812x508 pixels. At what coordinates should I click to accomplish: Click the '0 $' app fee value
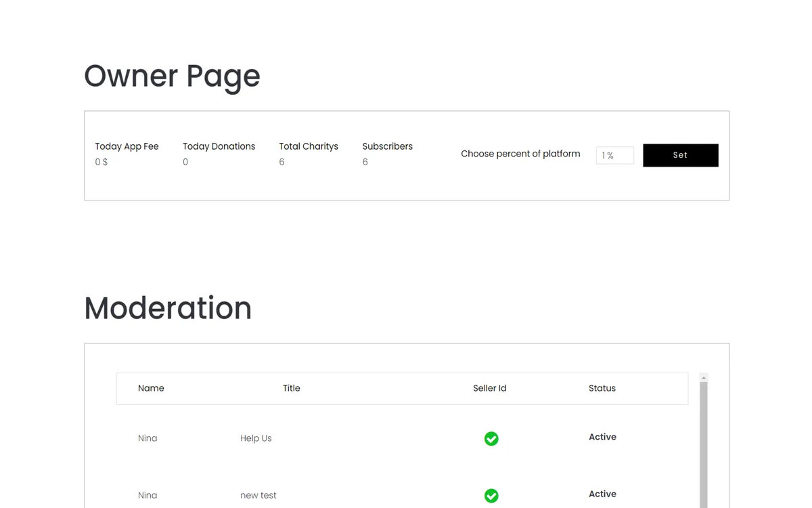(101, 162)
